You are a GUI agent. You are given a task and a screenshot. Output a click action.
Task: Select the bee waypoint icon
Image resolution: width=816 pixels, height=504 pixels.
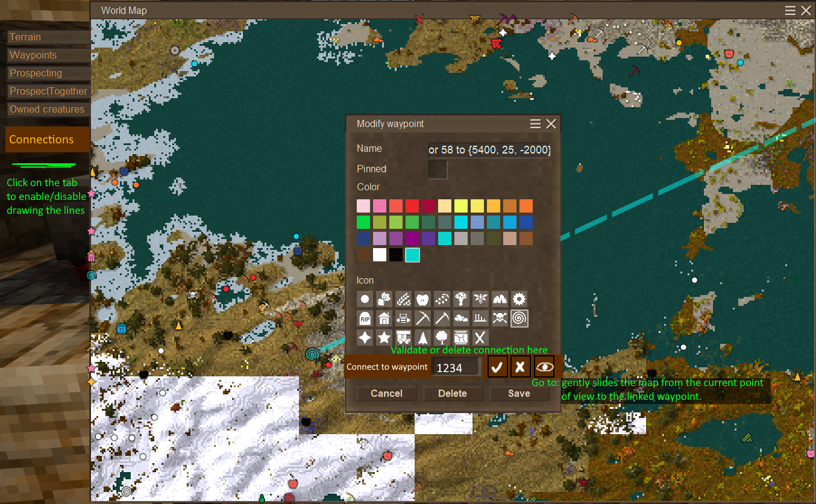(x=480, y=299)
